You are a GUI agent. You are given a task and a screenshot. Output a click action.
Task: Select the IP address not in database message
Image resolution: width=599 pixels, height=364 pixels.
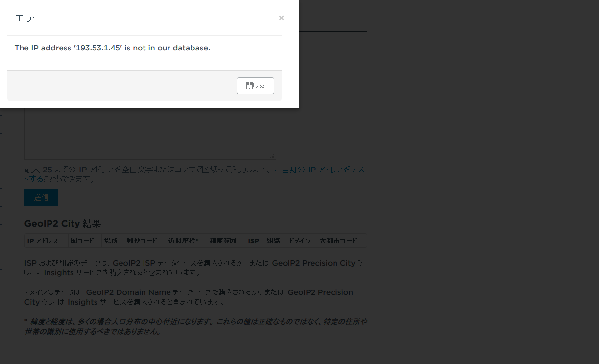pyautogui.click(x=112, y=48)
